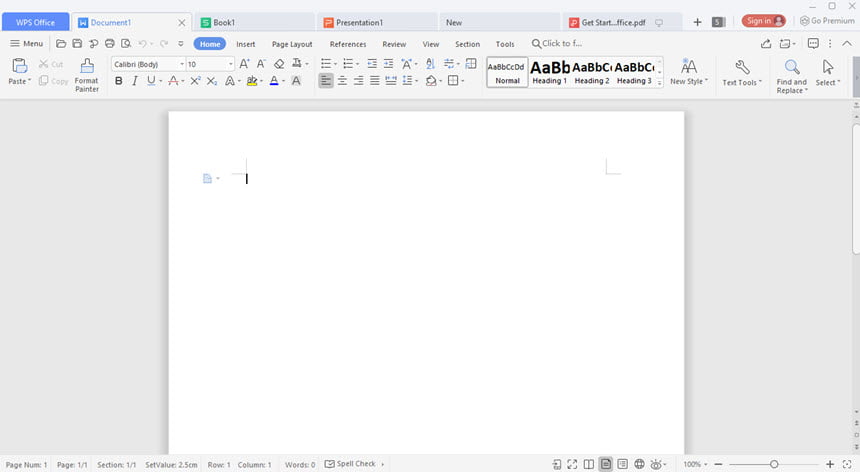Decrease font size with the shrink font icon

(x=261, y=64)
